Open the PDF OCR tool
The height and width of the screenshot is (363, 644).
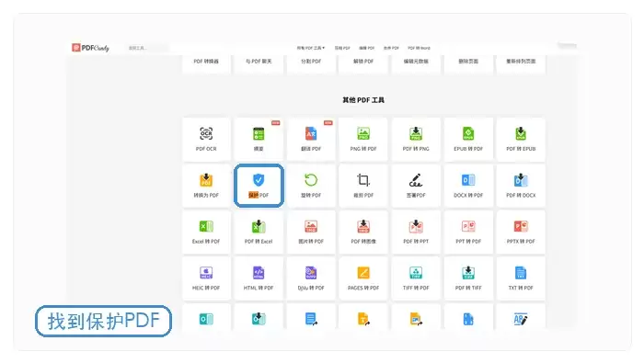coord(206,140)
